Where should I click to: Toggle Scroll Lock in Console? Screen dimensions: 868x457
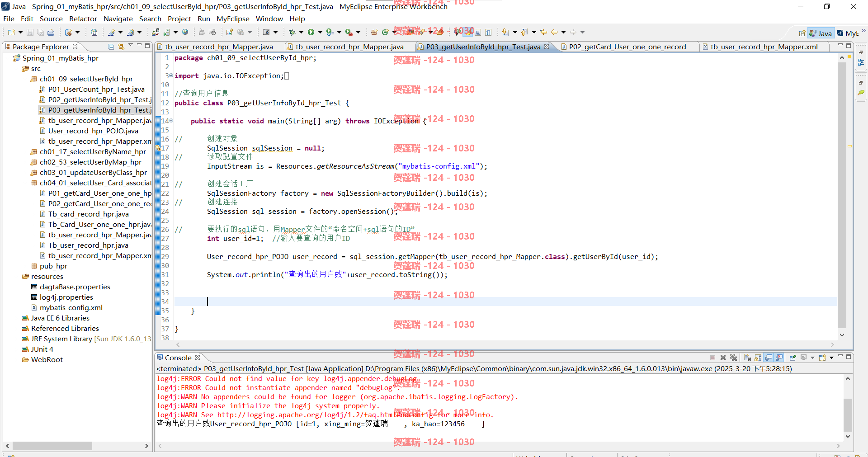pyautogui.click(x=758, y=358)
